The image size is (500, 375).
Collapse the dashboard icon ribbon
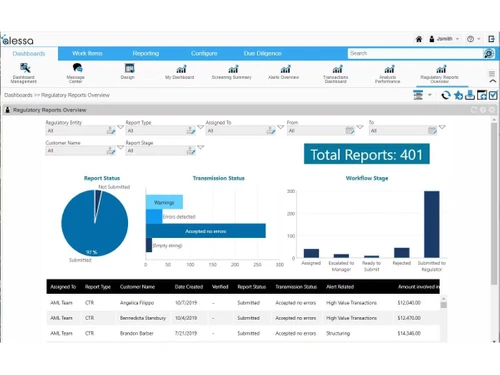tap(492, 81)
